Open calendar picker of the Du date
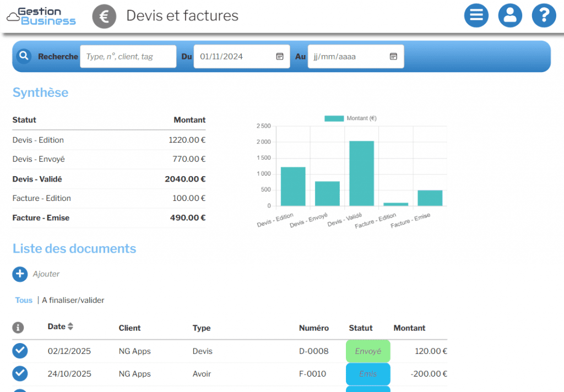The width and height of the screenshot is (564, 392). point(279,56)
